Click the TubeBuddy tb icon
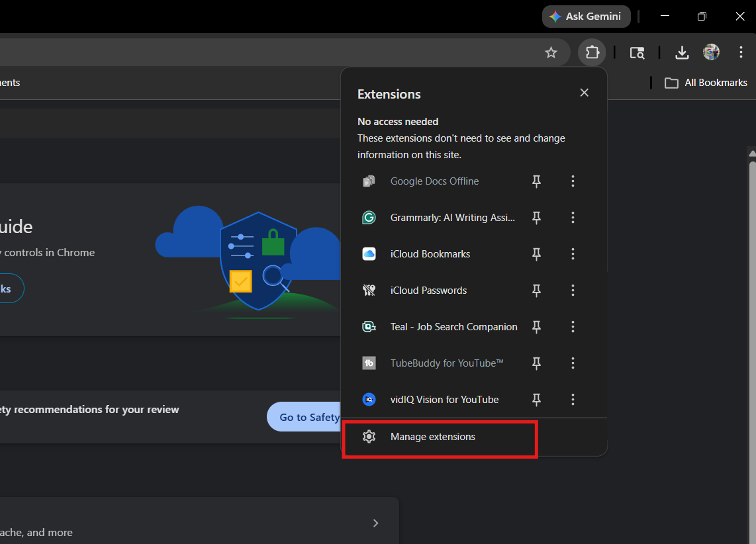The width and height of the screenshot is (756, 544). (x=369, y=363)
